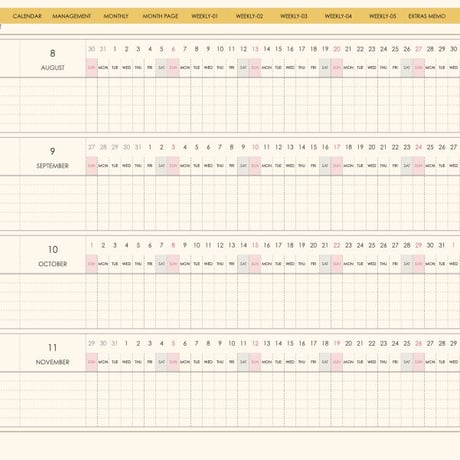Click first gray SAT cell in September

(161, 166)
